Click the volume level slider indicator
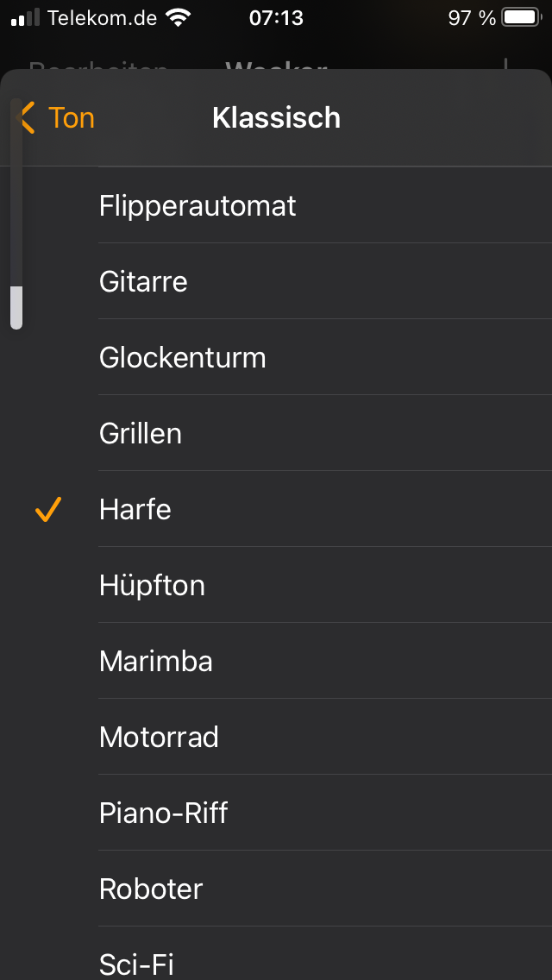The image size is (552, 980). point(16,306)
